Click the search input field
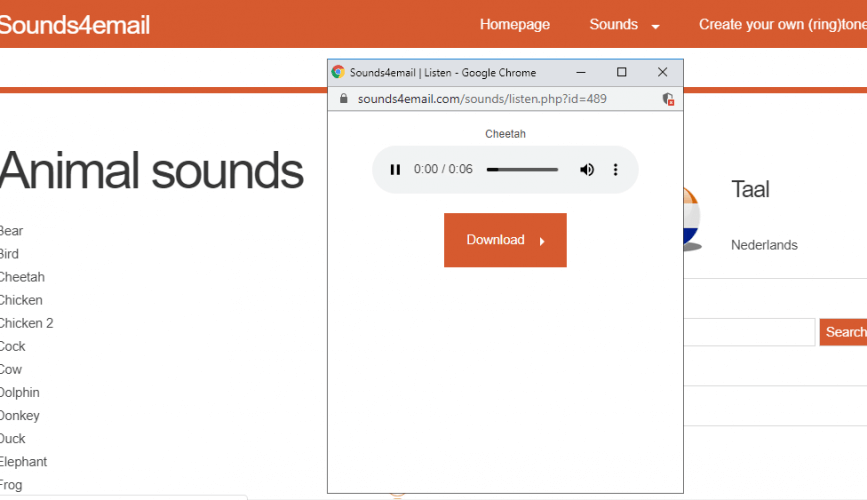 (749, 332)
